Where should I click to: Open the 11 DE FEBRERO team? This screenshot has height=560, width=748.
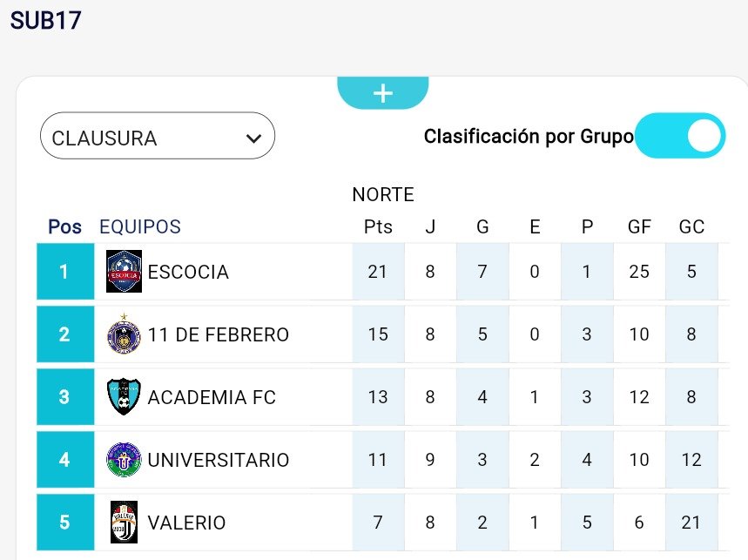point(219,334)
